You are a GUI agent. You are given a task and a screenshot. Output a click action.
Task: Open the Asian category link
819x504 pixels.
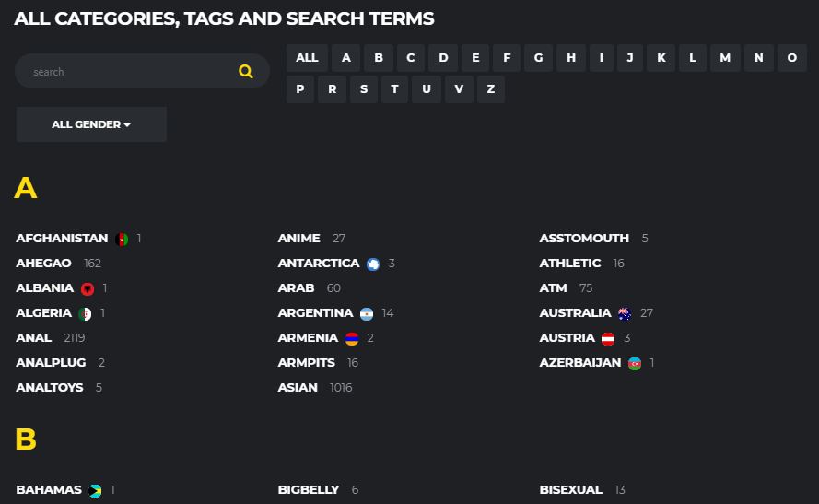click(298, 388)
